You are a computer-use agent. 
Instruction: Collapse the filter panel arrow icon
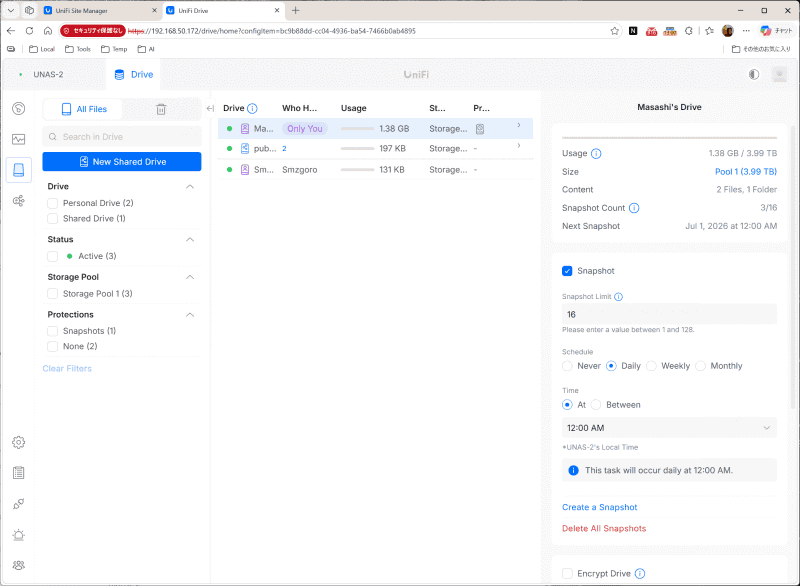(x=210, y=108)
